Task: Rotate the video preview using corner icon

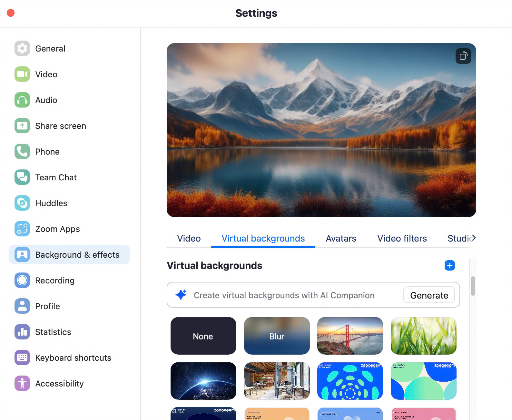Action: click(463, 56)
